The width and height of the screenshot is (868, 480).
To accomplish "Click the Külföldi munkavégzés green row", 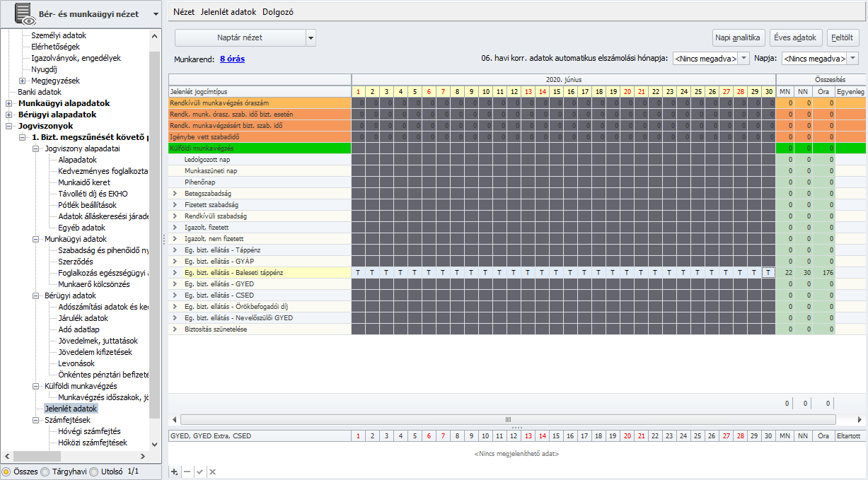I will (260, 148).
